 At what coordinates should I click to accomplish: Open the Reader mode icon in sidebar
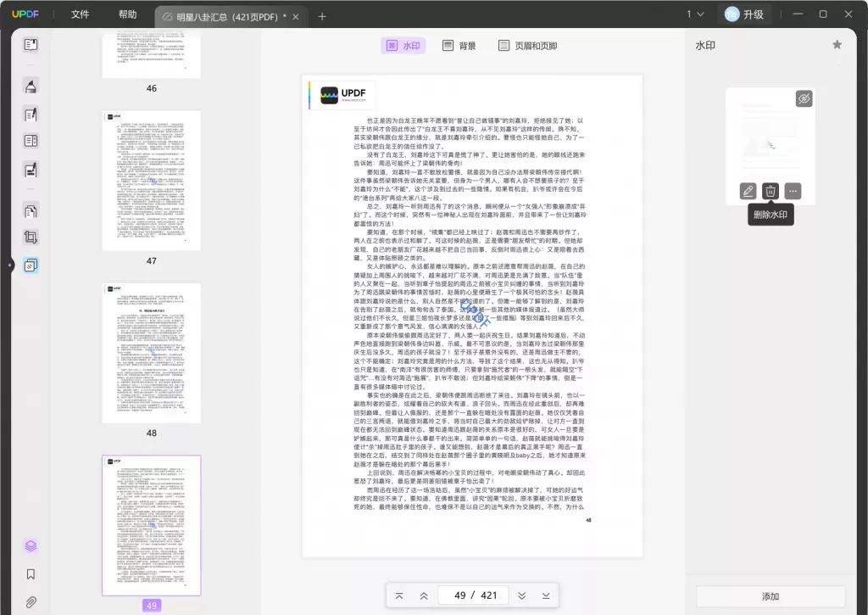coord(31,44)
